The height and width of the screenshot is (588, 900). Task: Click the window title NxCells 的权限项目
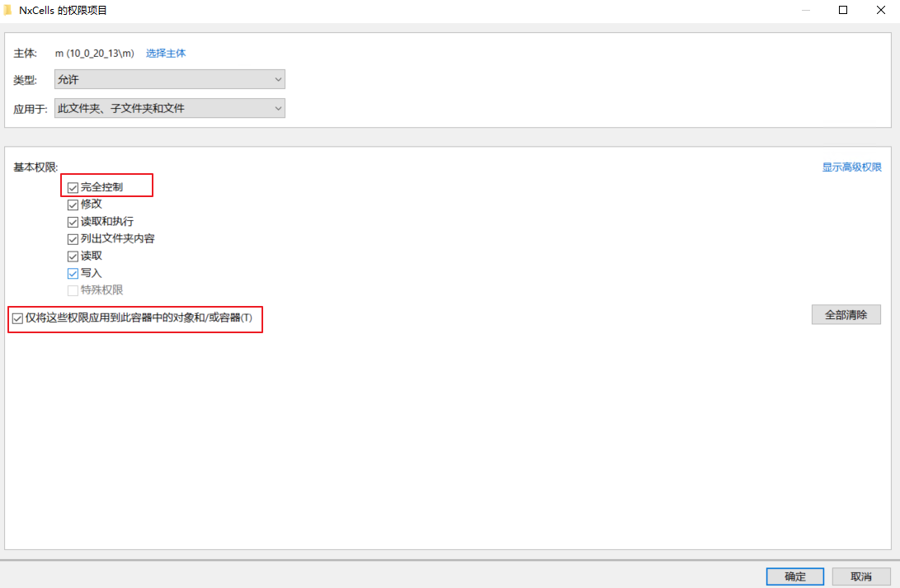pyautogui.click(x=64, y=11)
